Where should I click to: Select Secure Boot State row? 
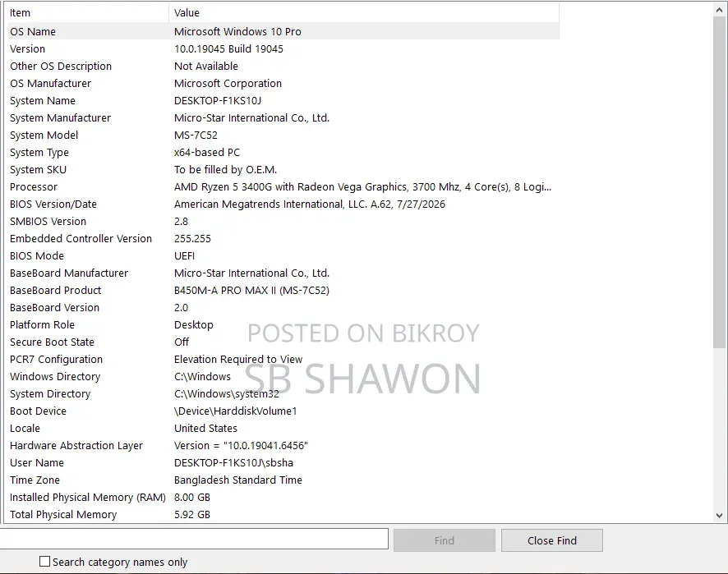[x=283, y=342]
